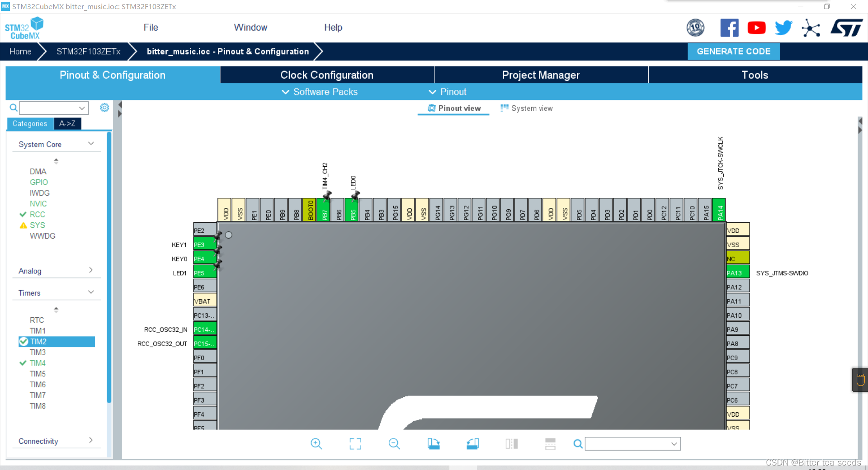Switch to Clock Configuration tab
This screenshot has width=868, height=470.
pos(327,75)
